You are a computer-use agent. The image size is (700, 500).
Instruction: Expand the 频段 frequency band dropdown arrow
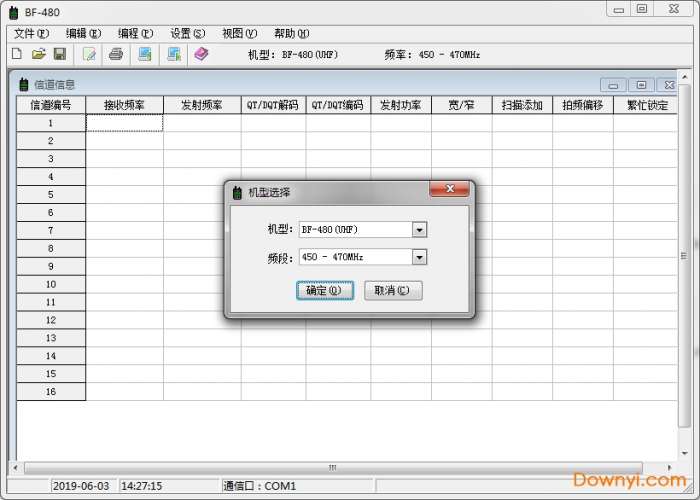[419, 258]
